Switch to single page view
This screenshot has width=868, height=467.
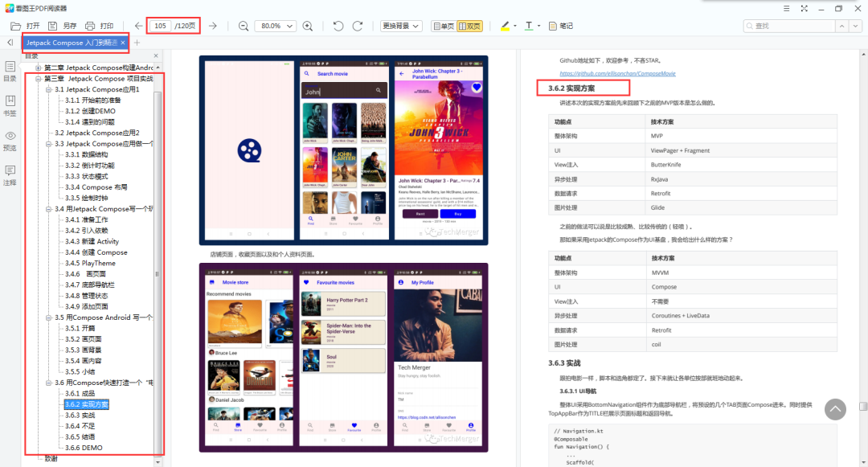tap(444, 26)
